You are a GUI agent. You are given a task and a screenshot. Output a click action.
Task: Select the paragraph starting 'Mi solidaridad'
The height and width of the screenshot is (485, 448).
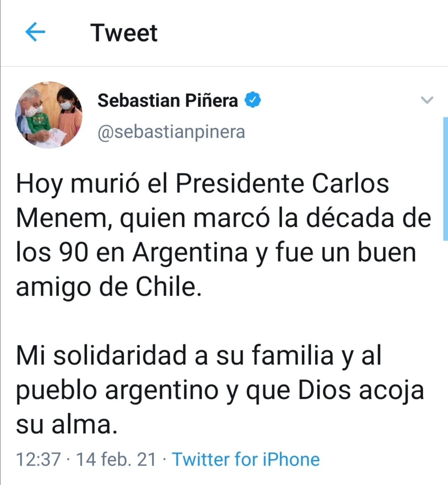220,390
